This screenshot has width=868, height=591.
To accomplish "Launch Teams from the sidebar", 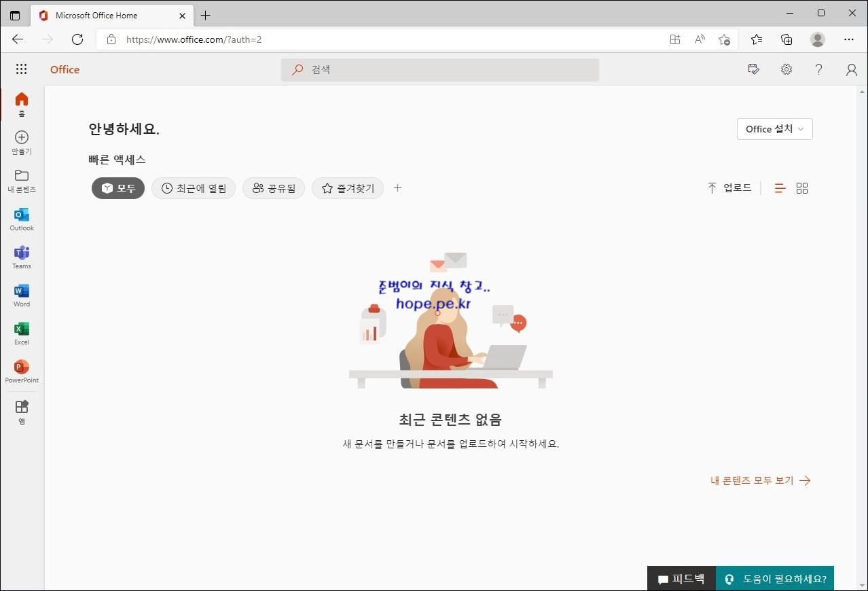I will pyautogui.click(x=22, y=257).
